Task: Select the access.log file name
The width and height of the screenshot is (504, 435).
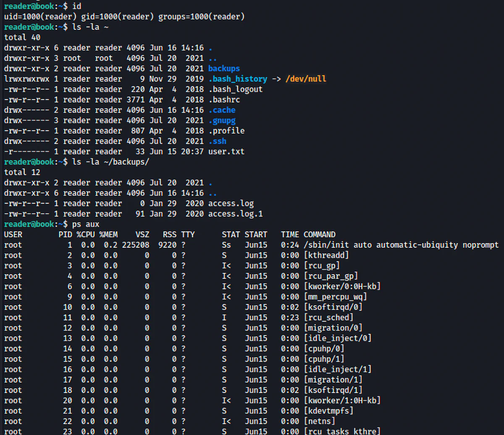Action: point(231,204)
